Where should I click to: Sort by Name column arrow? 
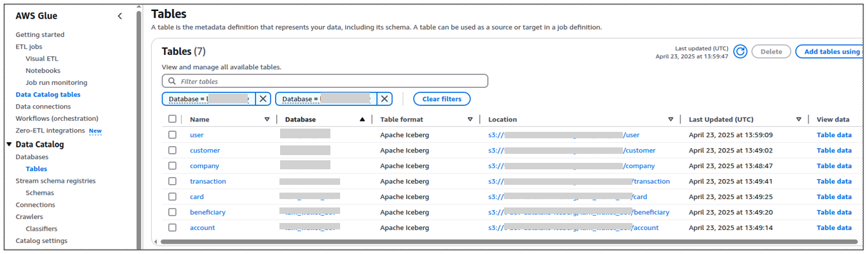click(267, 120)
